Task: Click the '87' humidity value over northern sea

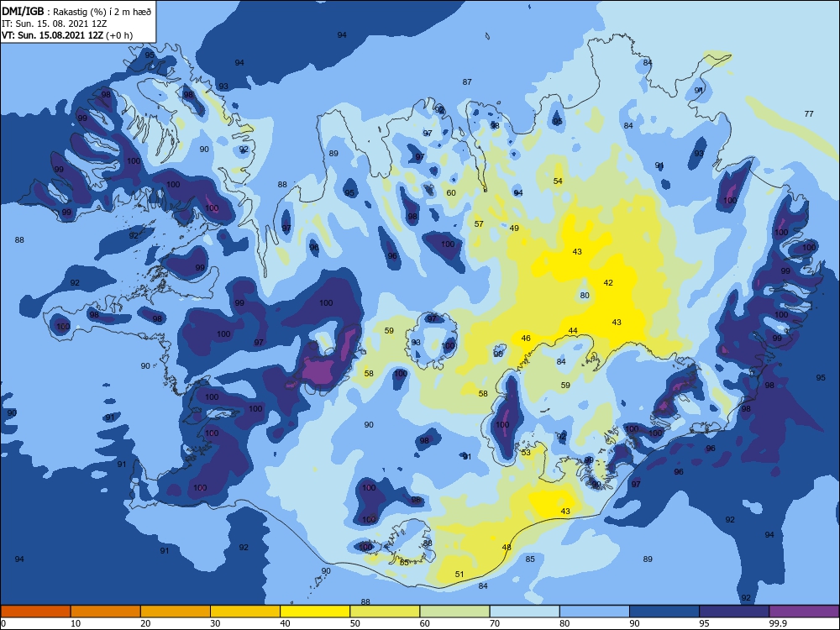Action: (x=467, y=82)
